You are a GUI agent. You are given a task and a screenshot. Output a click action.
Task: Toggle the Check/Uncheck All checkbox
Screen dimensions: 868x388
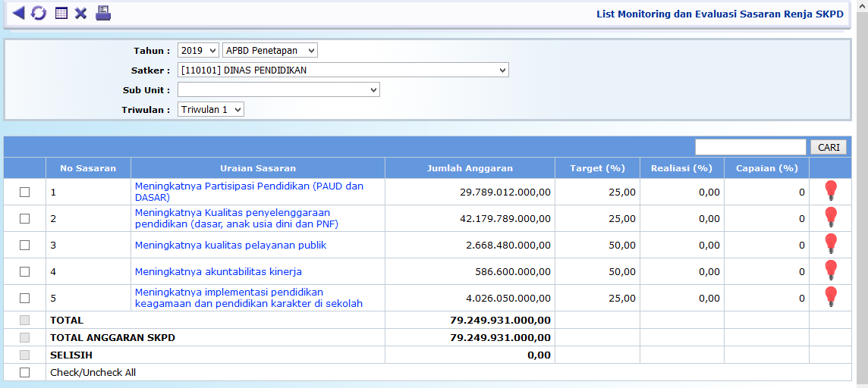click(x=24, y=372)
